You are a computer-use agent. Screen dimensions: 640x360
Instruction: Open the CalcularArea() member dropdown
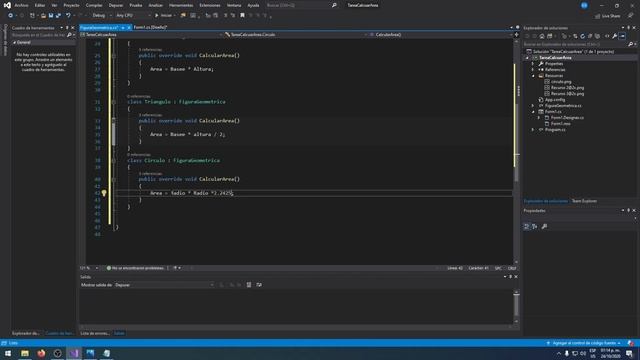(x=440, y=35)
